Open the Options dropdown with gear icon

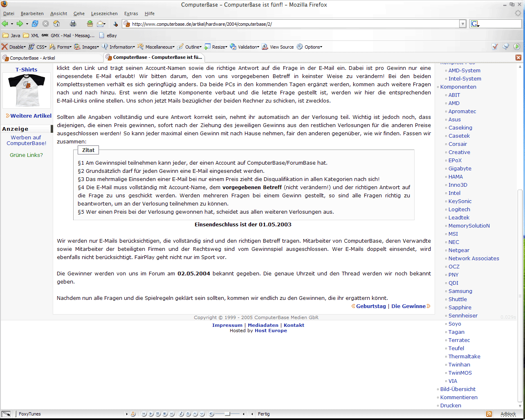[310, 47]
